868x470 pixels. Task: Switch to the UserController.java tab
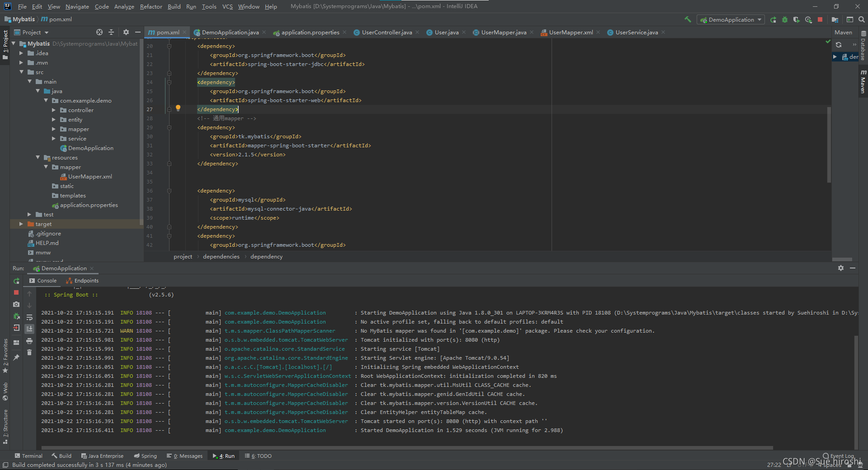[x=387, y=32]
